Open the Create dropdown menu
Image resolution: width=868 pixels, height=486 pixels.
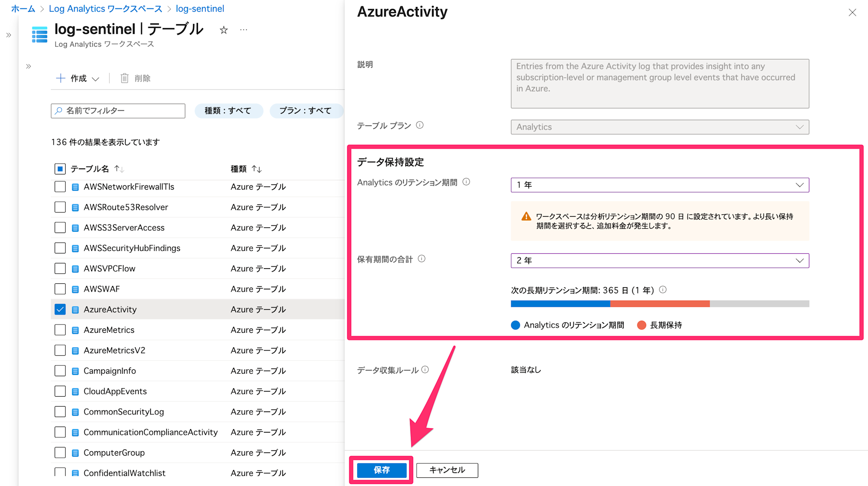point(78,78)
